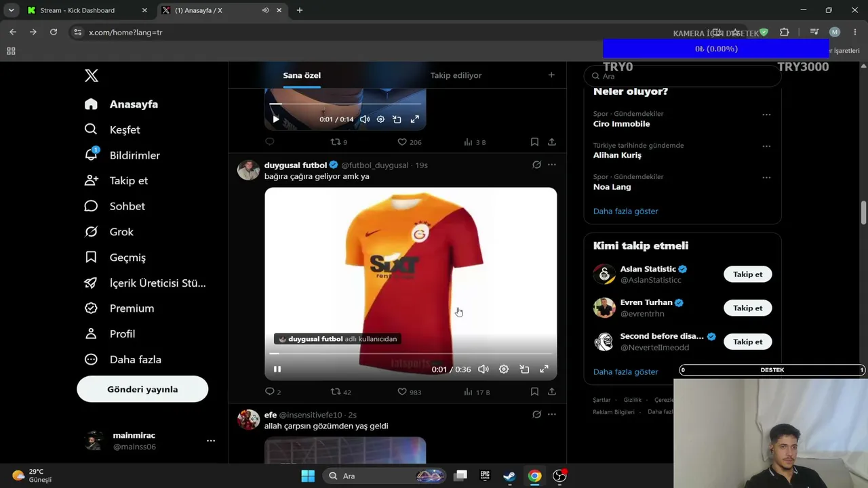The height and width of the screenshot is (488, 868).
Task: Select the Sana özel tab
Action: [x=302, y=75]
